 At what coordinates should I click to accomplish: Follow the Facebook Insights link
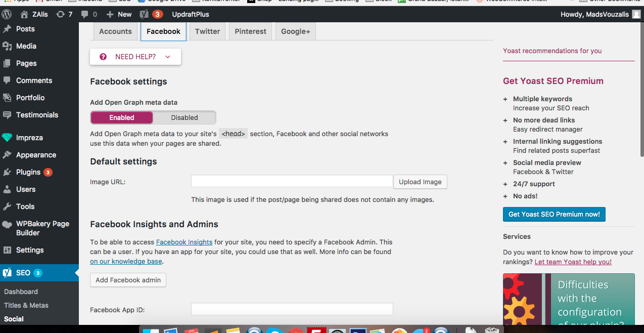coord(184,242)
